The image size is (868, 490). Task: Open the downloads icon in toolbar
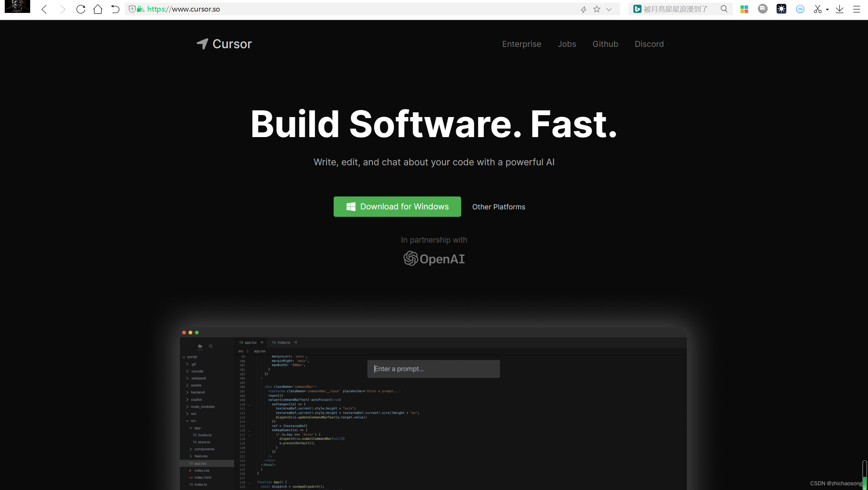click(840, 9)
